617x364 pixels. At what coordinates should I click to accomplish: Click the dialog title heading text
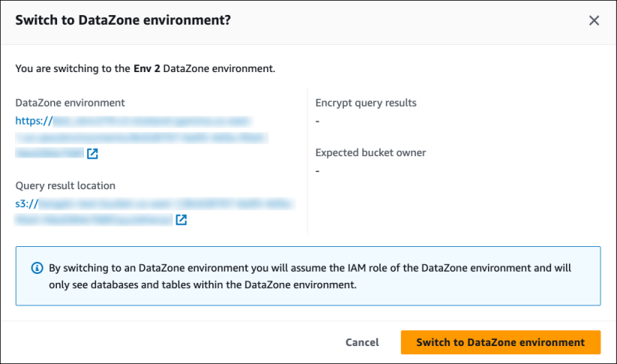pyautogui.click(x=122, y=20)
